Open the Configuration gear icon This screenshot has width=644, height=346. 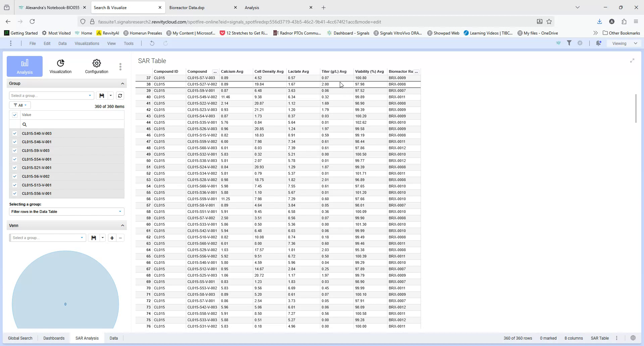(x=96, y=63)
